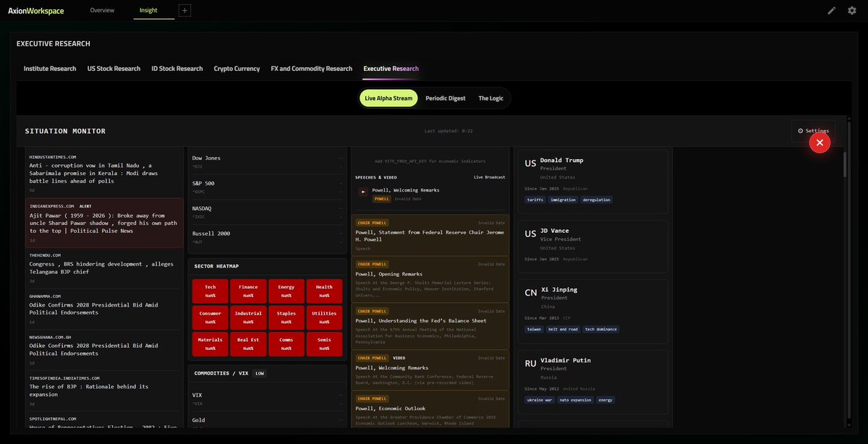Open the ID Stock Research tab
The width and height of the screenshot is (868, 444).
pos(177,69)
